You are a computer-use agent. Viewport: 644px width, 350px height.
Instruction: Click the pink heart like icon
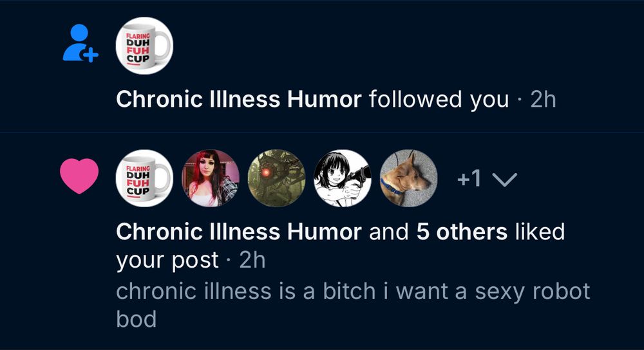click(79, 176)
